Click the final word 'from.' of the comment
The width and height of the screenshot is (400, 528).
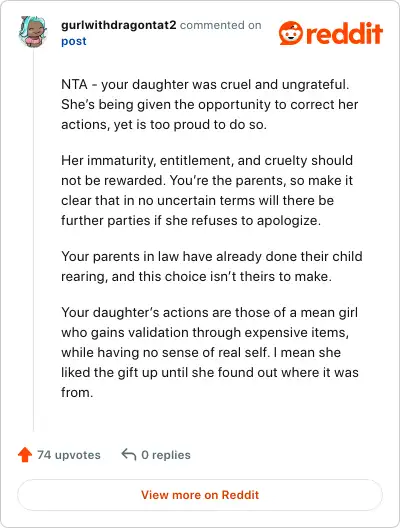pyautogui.click(x=77, y=392)
